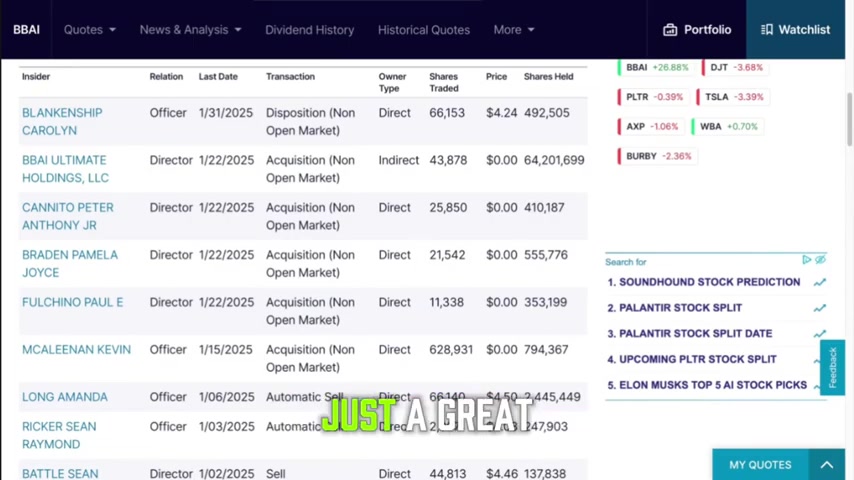
Task: Open the Portfolio page
Action: point(697,29)
